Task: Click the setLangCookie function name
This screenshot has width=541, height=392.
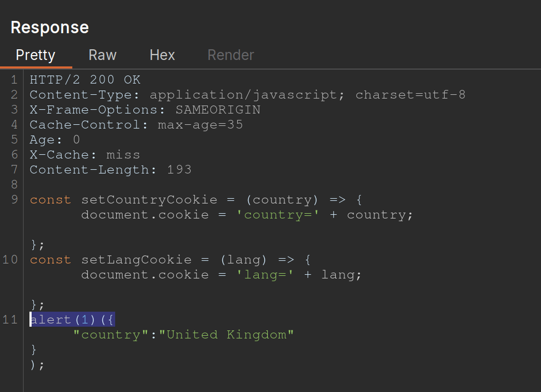Action: click(x=136, y=260)
